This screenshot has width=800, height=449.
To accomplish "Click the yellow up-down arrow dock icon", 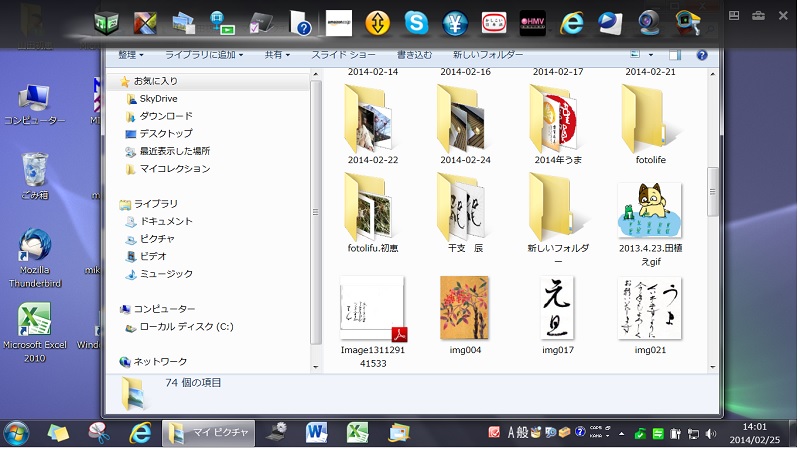I will (x=378, y=23).
